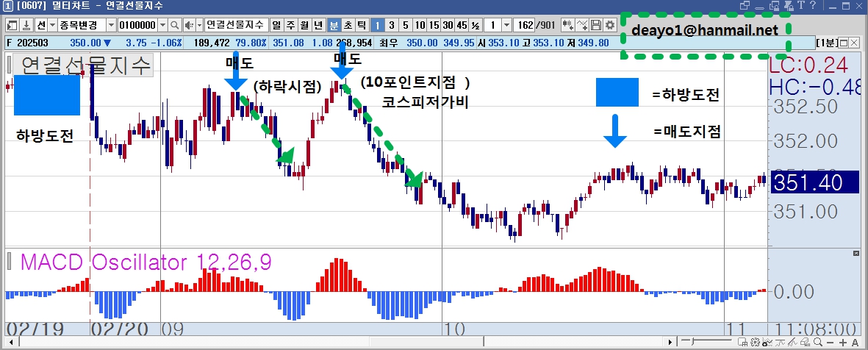The image size is (868, 350).
Task: Click the window lock icon in title bar
Action: pyautogui.click(x=775, y=6)
